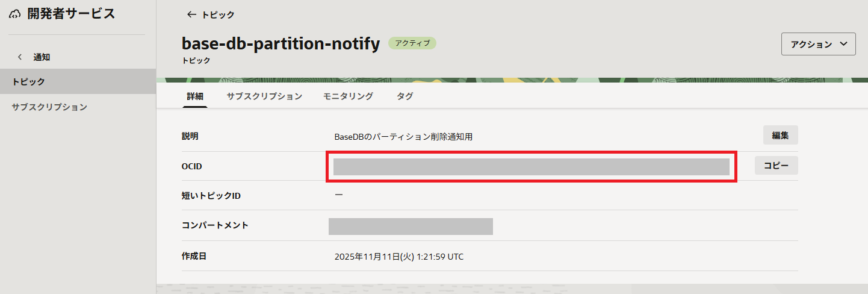868x294 pixels.
Task: Copy the OCID with the コピー button
Action: 776,166
